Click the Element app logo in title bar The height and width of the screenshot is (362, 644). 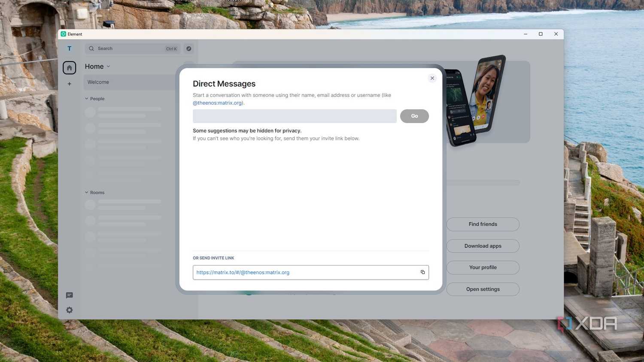64,34
